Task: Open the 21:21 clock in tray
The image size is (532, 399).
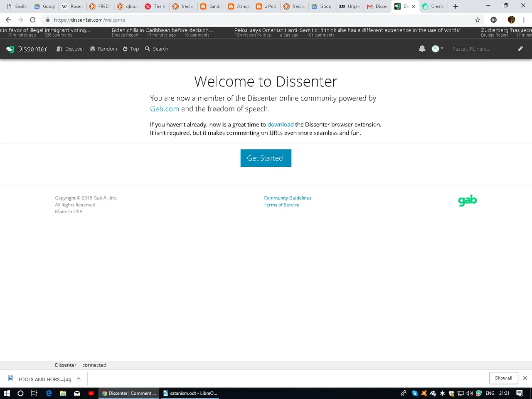Action: click(x=504, y=393)
